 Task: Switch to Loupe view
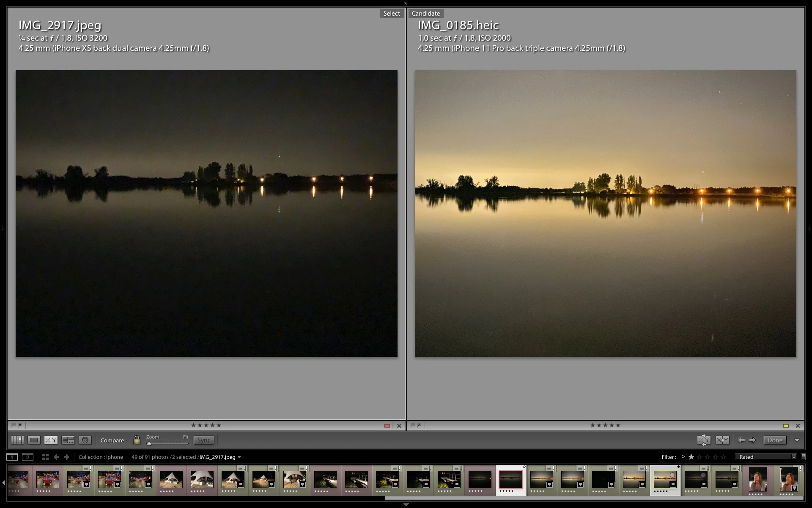(34, 440)
